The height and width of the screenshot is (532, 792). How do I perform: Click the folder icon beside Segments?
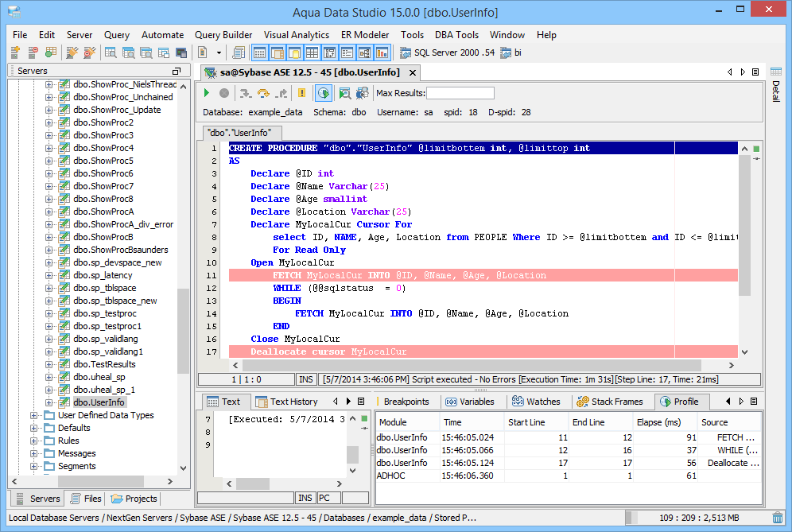pos(49,466)
